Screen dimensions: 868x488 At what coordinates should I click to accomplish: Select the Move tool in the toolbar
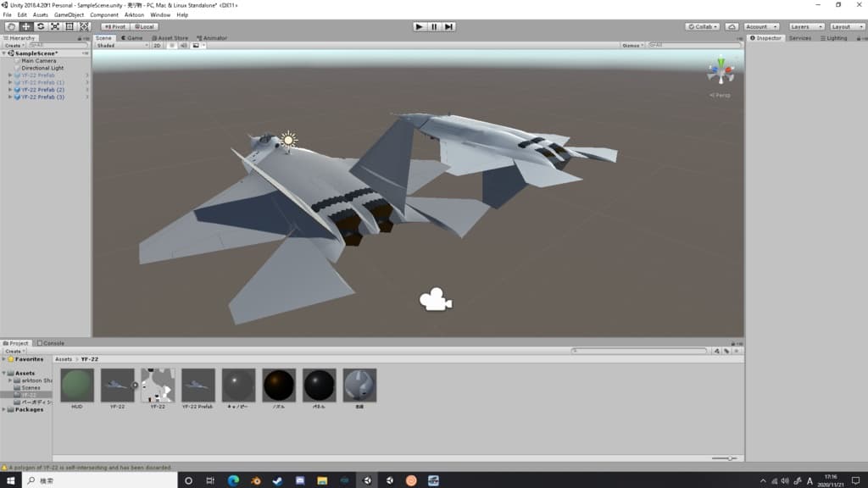(x=26, y=26)
